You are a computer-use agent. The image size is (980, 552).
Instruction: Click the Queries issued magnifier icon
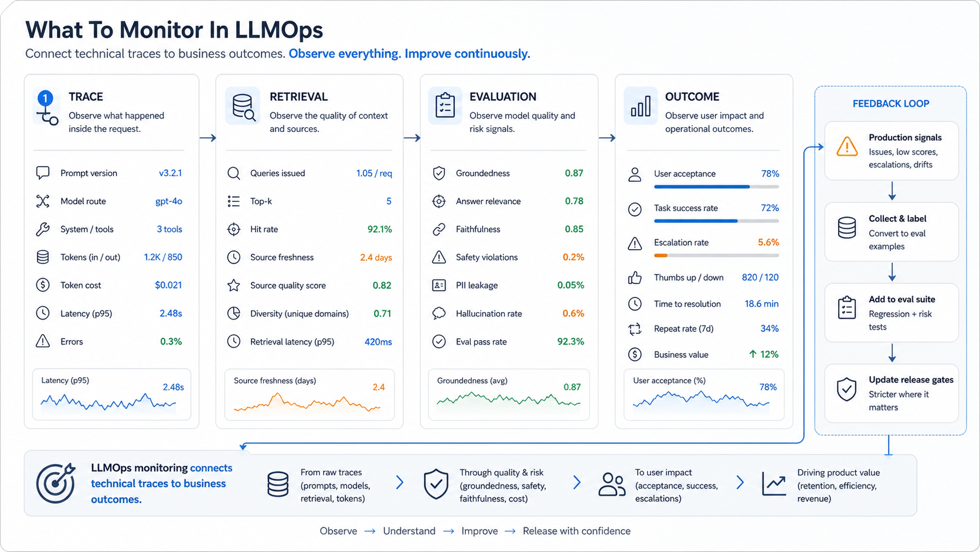pyautogui.click(x=234, y=173)
